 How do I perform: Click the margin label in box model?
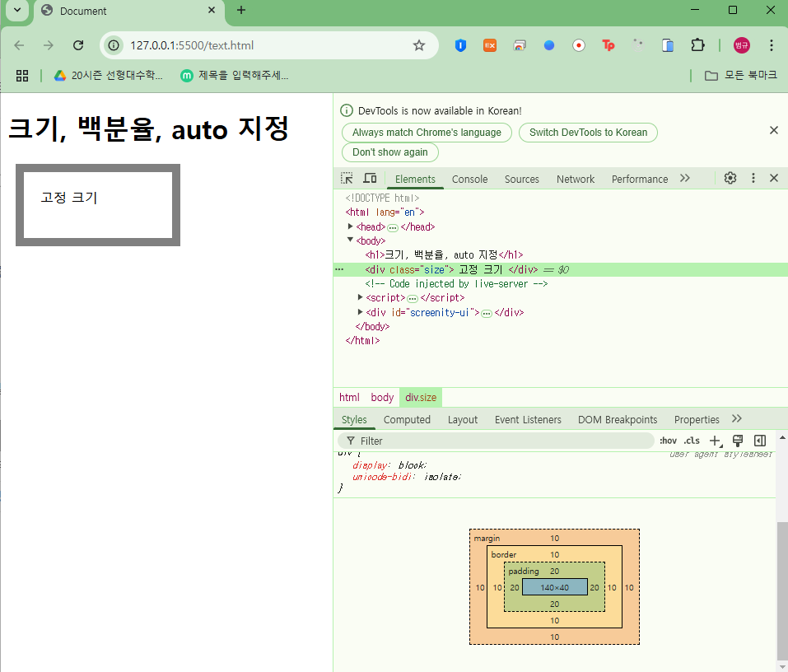(487, 538)
